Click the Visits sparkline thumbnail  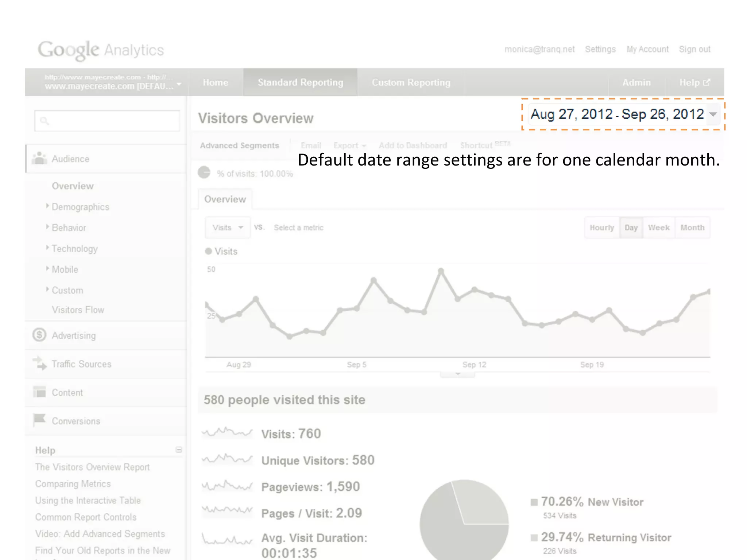pyautogui.click(x=227, y=432)
